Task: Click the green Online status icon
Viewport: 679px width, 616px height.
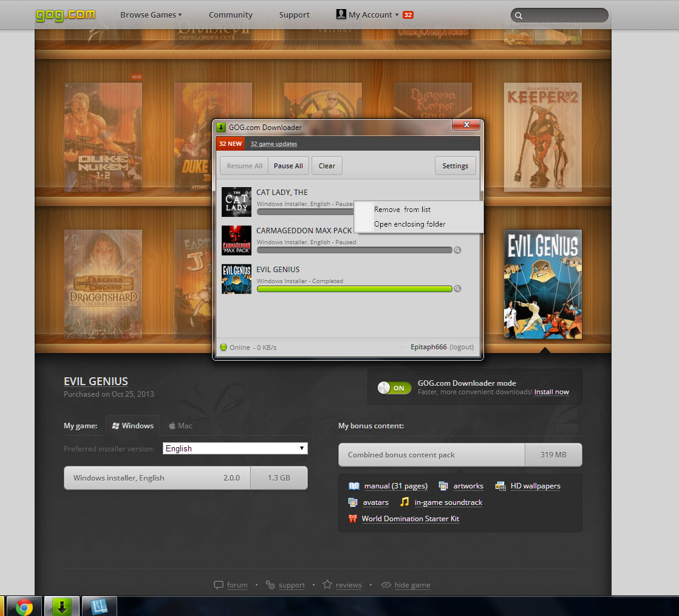Action: coord(223,347)
